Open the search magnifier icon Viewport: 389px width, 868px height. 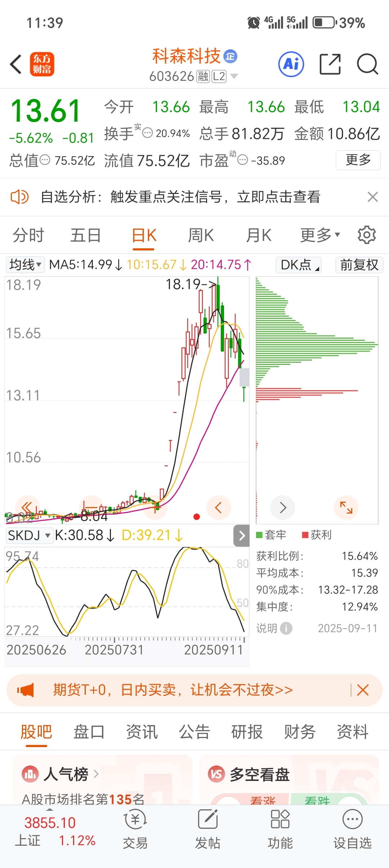[367, 64]
